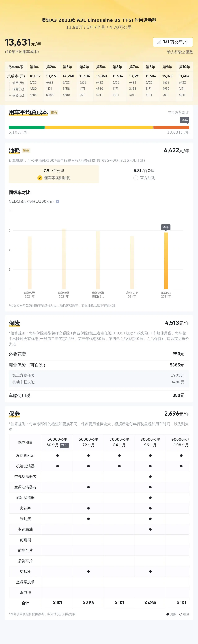Click the 奔驰A级 2021年 chart bar
This screenshot has height=644, width=198.
[30, 263]
